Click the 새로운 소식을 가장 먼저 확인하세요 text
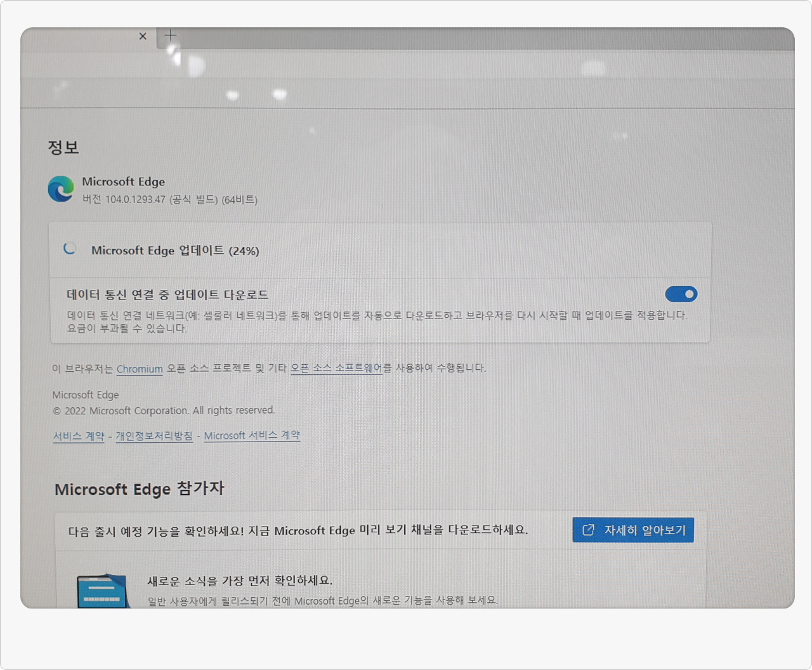 click(x=240, y=581)
